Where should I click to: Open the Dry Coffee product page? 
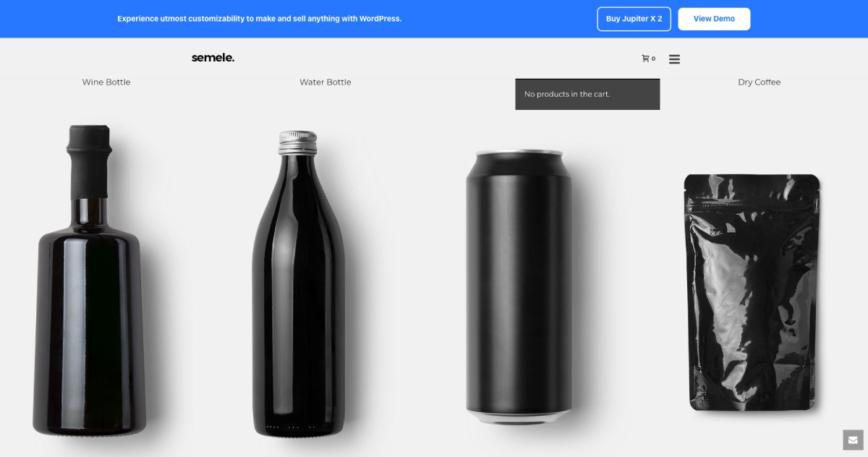tap(759, 82)
